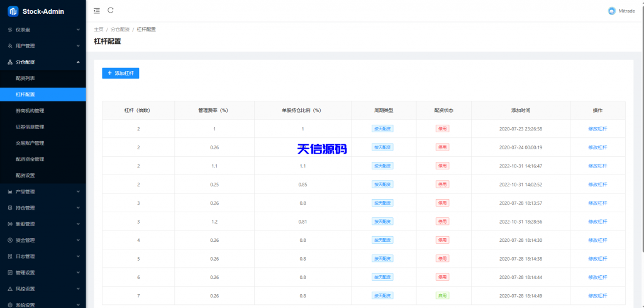
Task: Click the 添加杠杆 button
Action: (120, 73)
